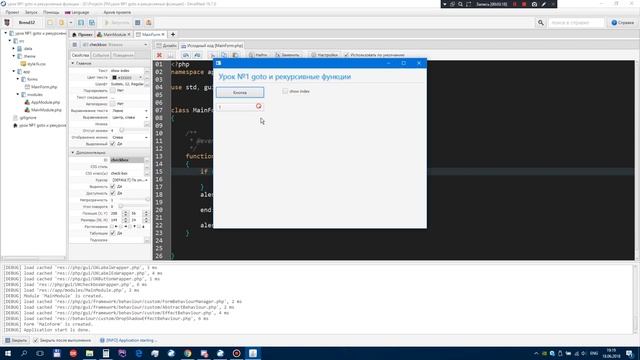
Task: Click the Запустить run button
Action: point(116,22)
